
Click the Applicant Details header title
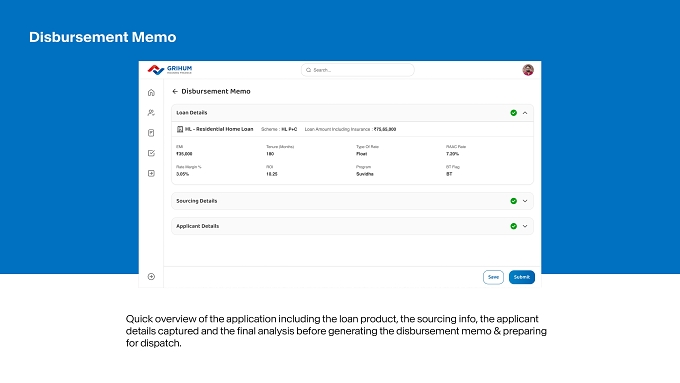(197, 226)
